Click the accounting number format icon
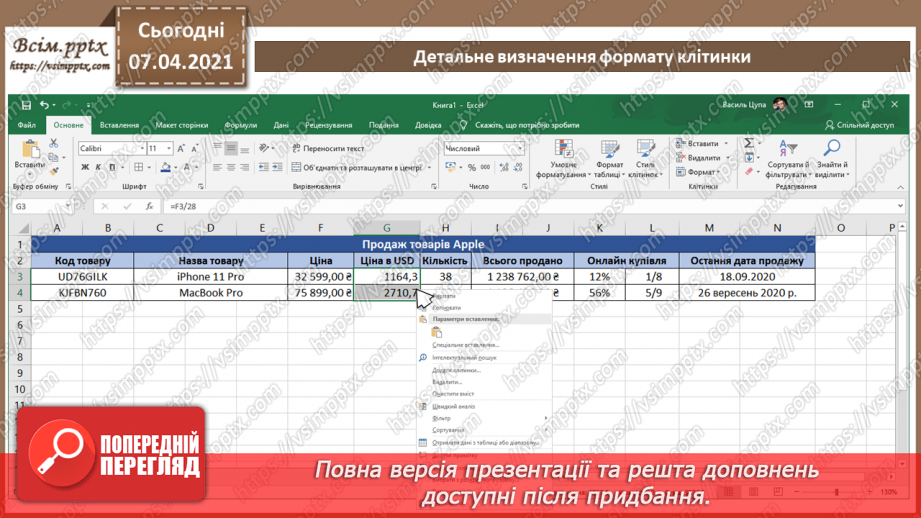This screenshot has height=518, width=921. pos(451,167)
